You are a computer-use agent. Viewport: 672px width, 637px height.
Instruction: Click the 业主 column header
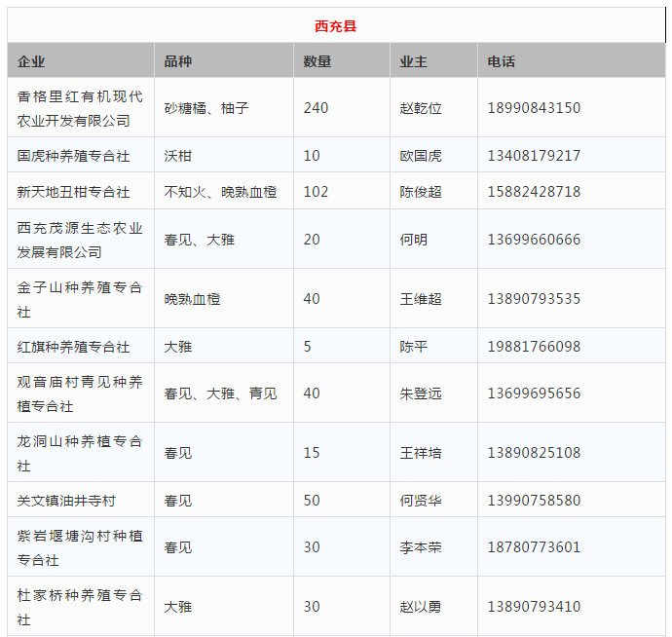[x=414, y=61]
